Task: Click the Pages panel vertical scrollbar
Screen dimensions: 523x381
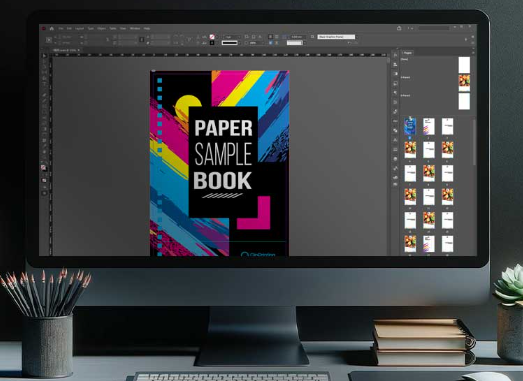Action: [x=474, y=142]
